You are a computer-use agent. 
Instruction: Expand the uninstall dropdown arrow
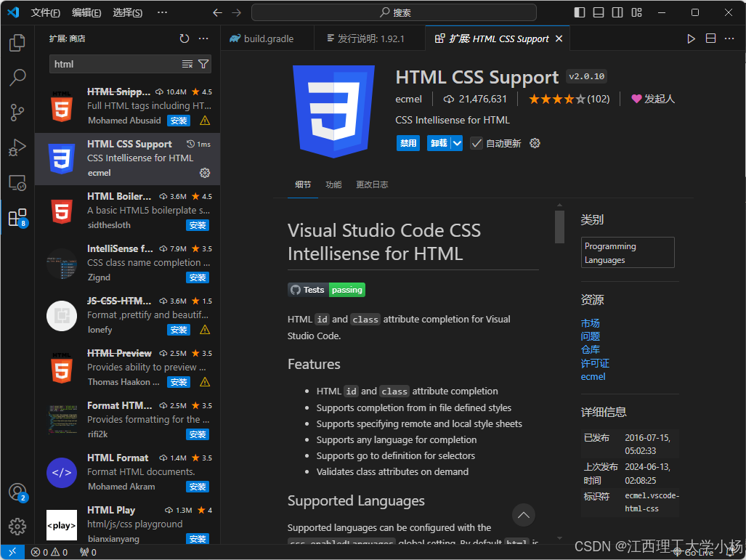[457, 143]
